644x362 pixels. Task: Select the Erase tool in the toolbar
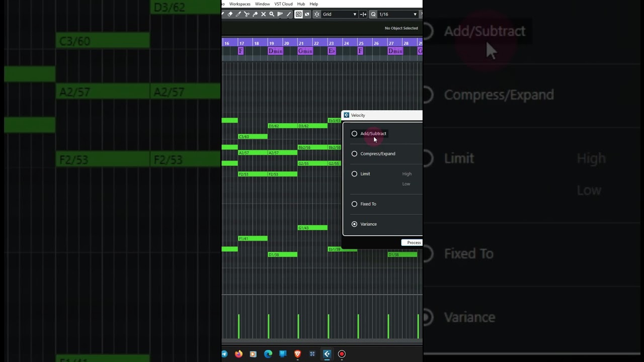230,14
